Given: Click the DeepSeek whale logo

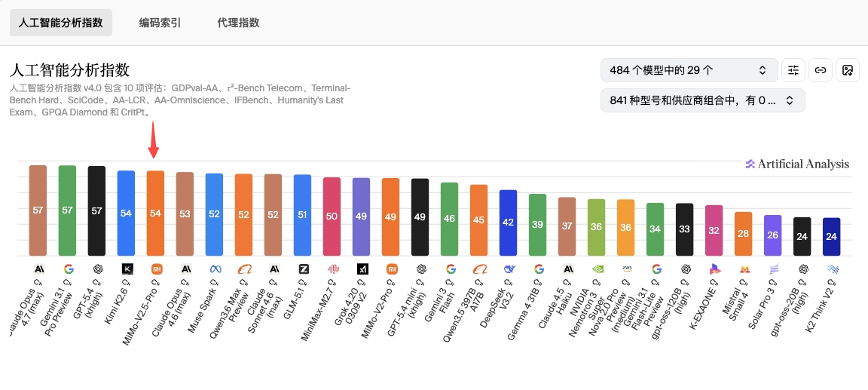Looking at the screenshot, I should 509,269.
